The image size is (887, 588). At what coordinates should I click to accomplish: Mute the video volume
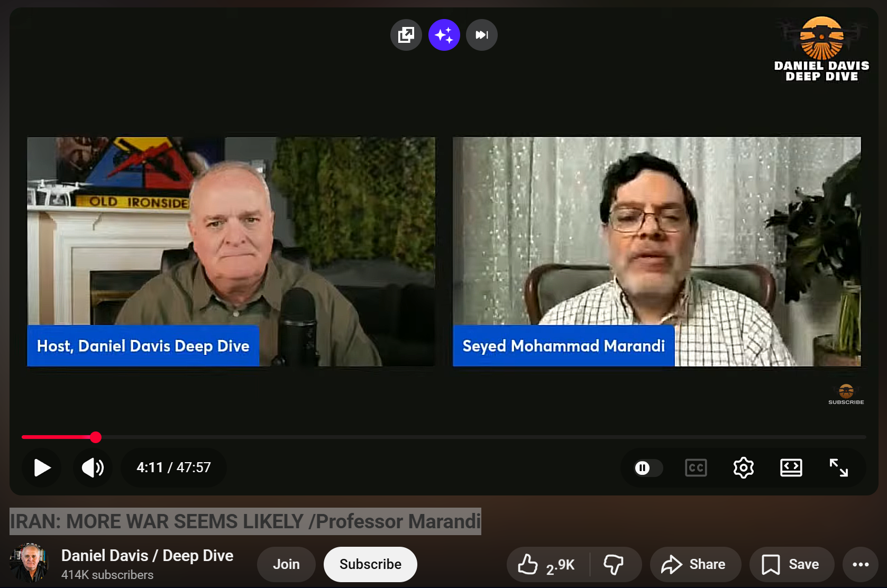(x=93, y=467)
